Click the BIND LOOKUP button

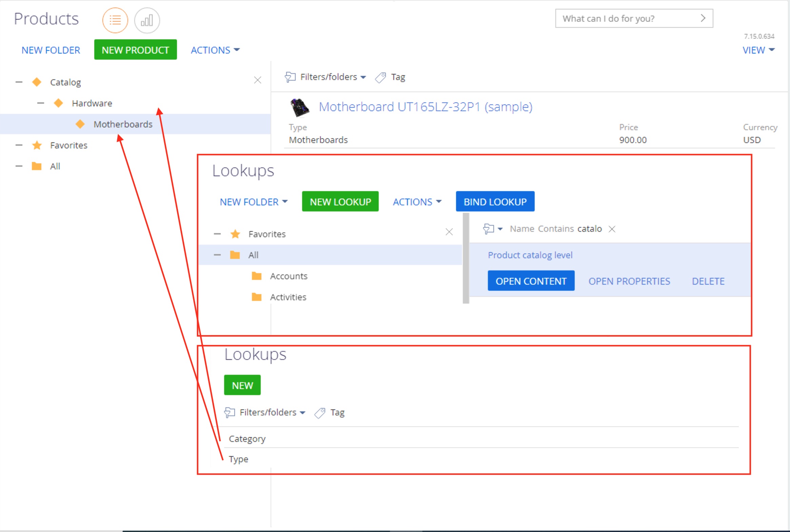(x=495, y=202)
